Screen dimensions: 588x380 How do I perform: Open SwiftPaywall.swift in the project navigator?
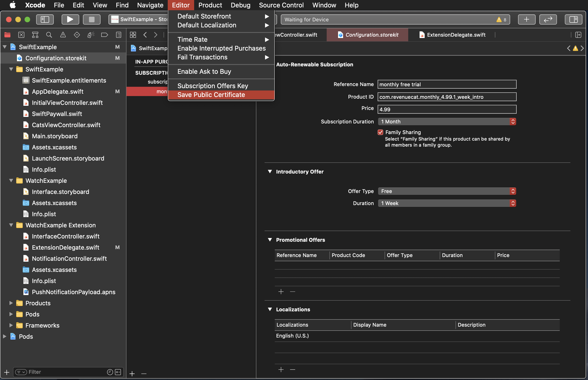click(57, 114)
